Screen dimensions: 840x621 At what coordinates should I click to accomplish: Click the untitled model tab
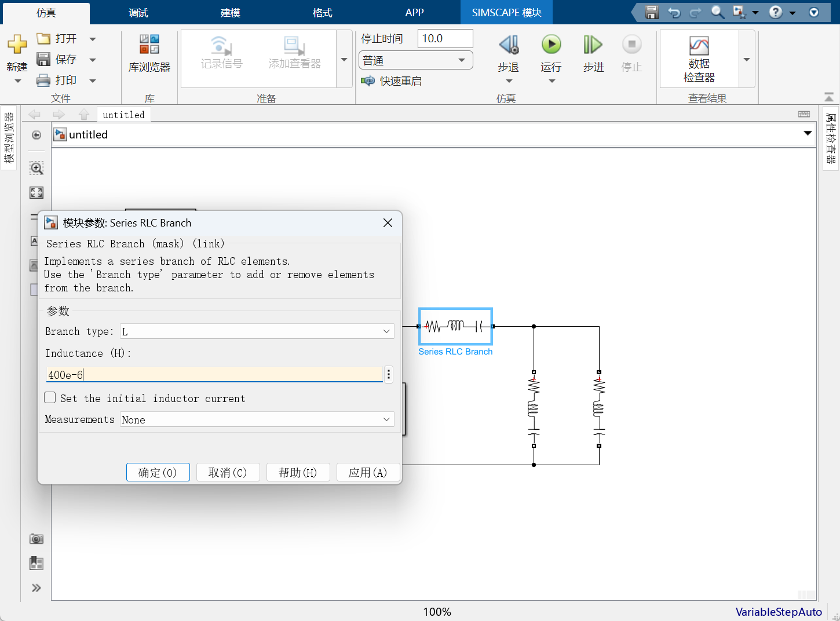point(124,115)
